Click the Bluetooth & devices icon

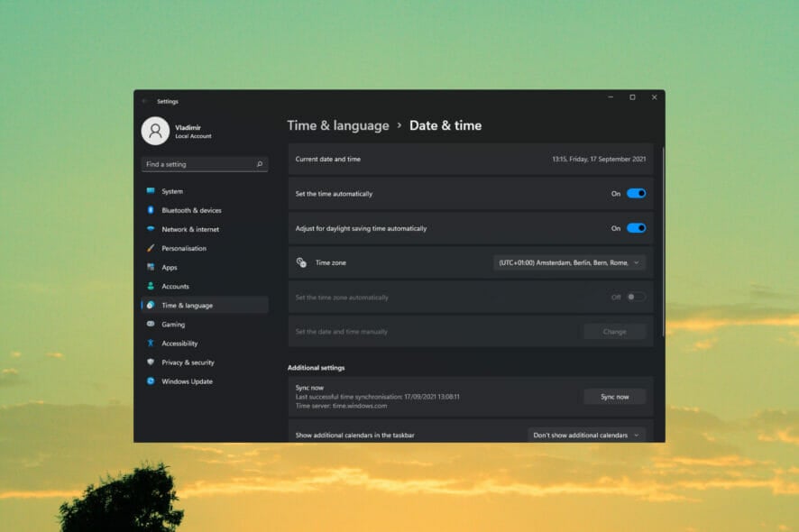tap(151, 210)
